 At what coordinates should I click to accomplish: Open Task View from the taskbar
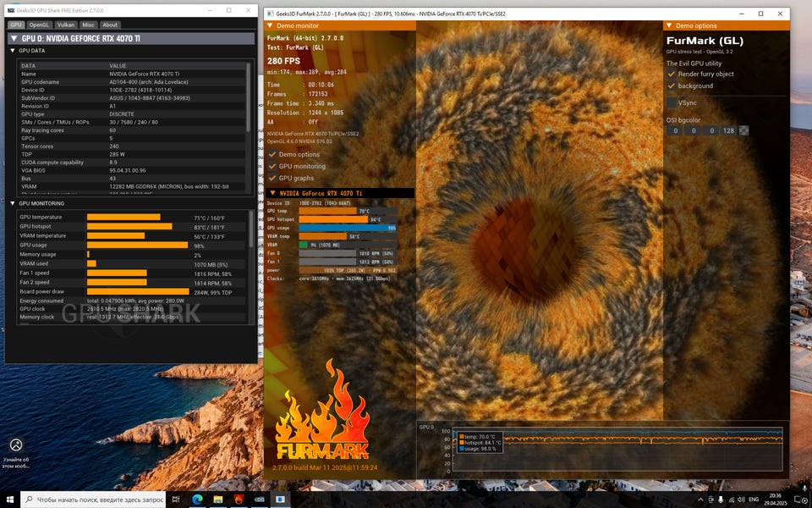coord(176,500)
